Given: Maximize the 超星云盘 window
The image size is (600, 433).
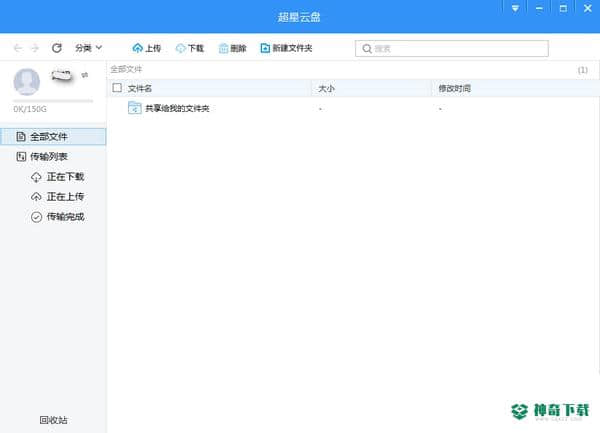Looking at the screenshot, I should point(563,8).
